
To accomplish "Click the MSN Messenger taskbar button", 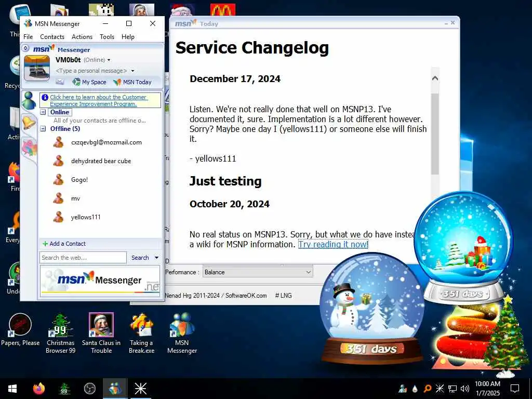I will coord(115,389).
